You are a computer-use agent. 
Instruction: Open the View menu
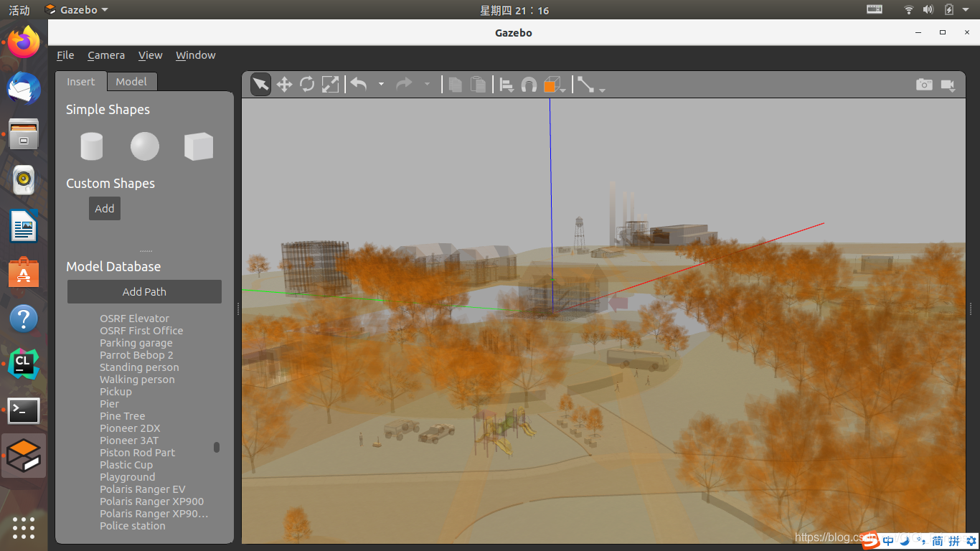coord(151,55)
